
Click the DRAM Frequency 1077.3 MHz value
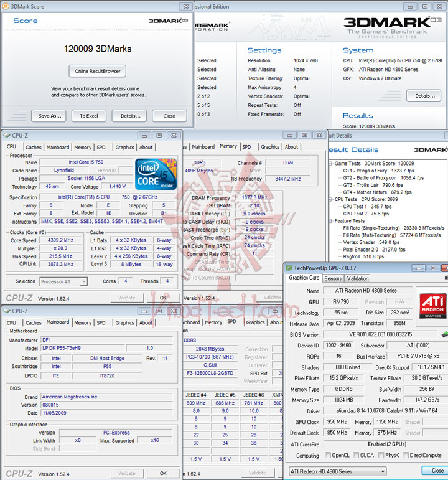pos(254,198)
